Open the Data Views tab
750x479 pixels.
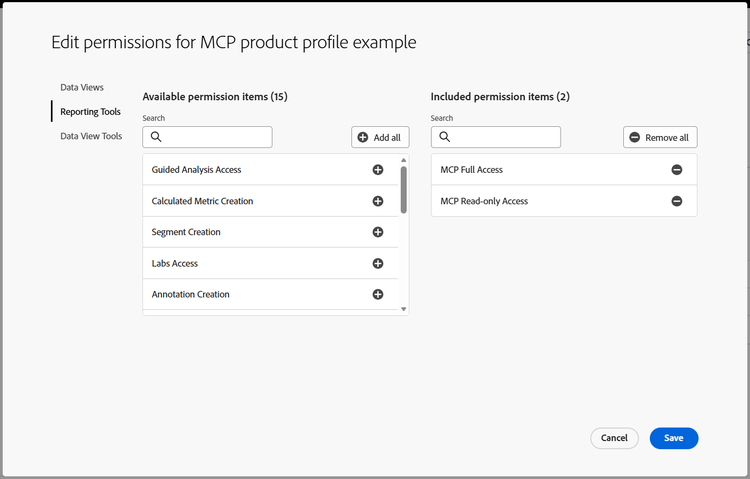(x=82, y=88)
